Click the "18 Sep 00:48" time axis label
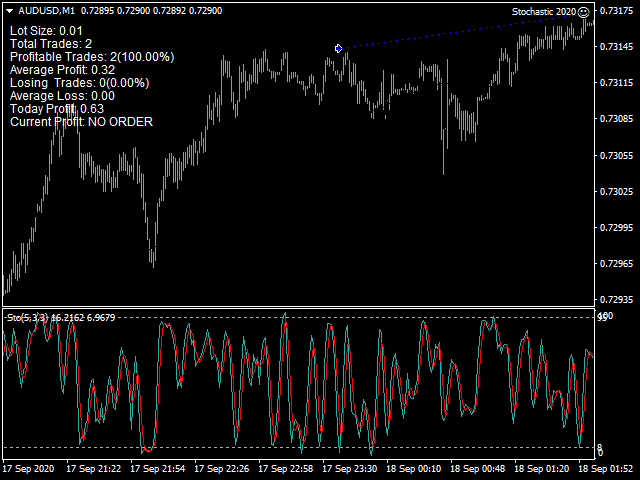The width and height of the screenshot is (640, 480). click(478, 469)
